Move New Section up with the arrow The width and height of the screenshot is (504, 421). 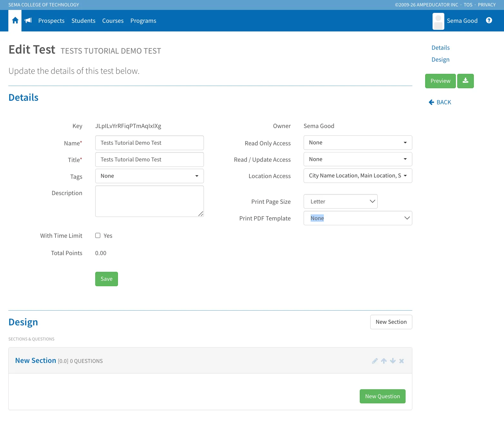pos(384,361)
